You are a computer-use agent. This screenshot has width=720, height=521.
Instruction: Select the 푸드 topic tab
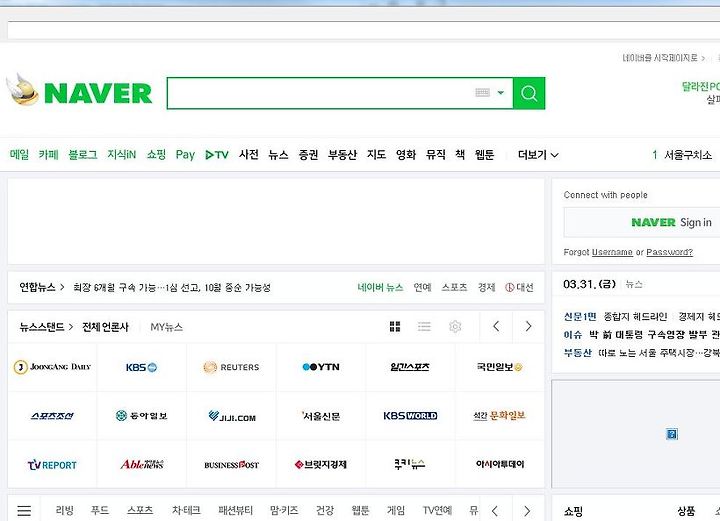(100, 510)
